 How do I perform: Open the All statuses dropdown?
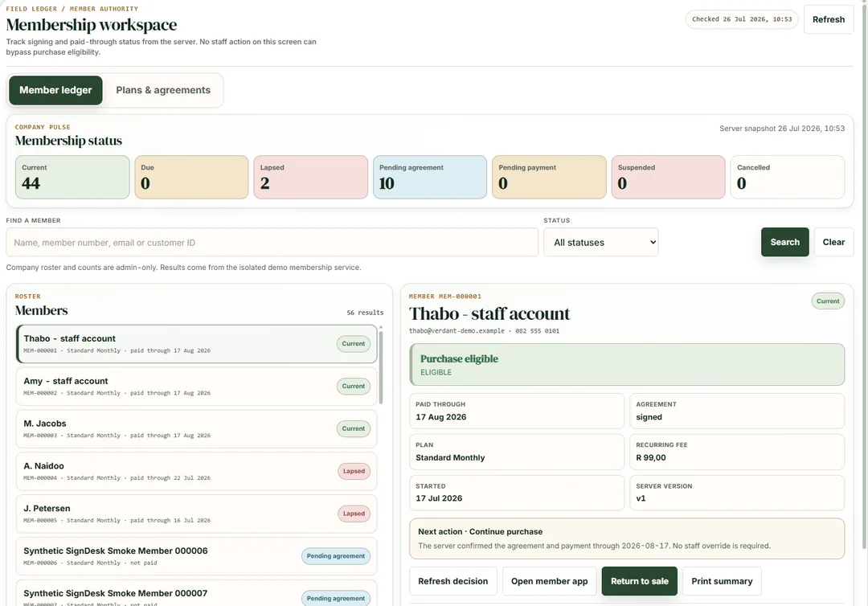601,243
